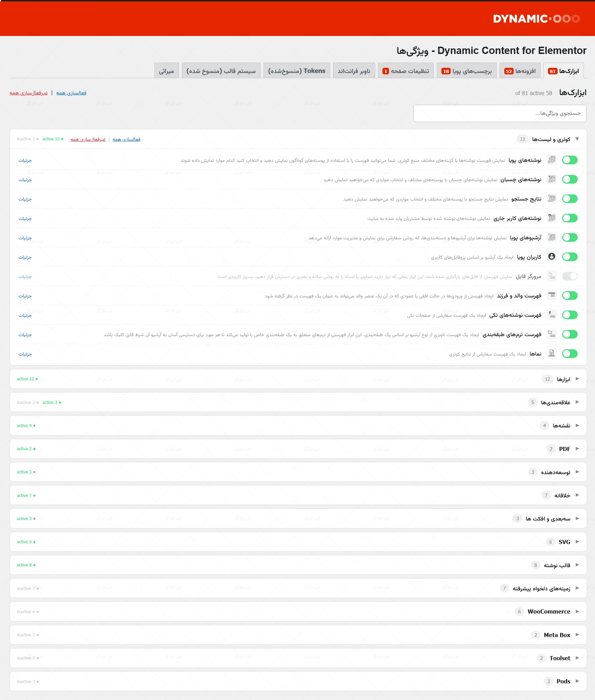
Task: Click the DYNAMIC.OOO logo in the header
Action: click(x=537, y=19)
